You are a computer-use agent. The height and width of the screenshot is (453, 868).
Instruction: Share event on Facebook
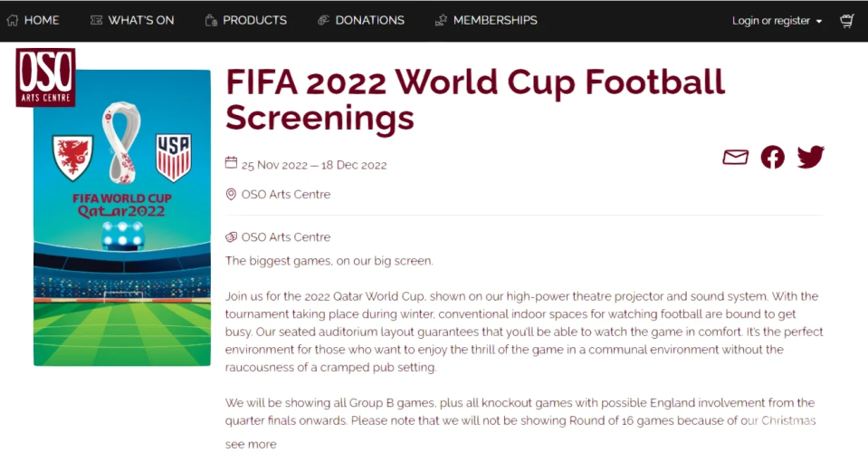point(772,158)
